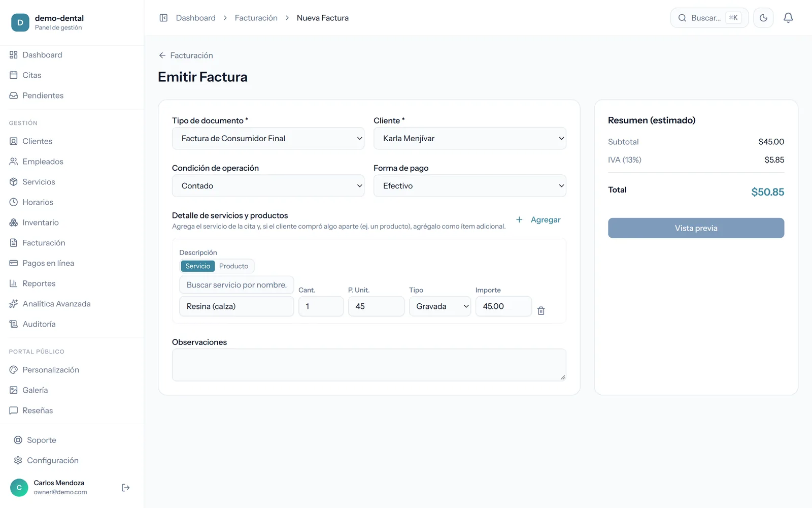Click the Horarios clock icon
Screen dimensions: 812x508
click(14, 202)
